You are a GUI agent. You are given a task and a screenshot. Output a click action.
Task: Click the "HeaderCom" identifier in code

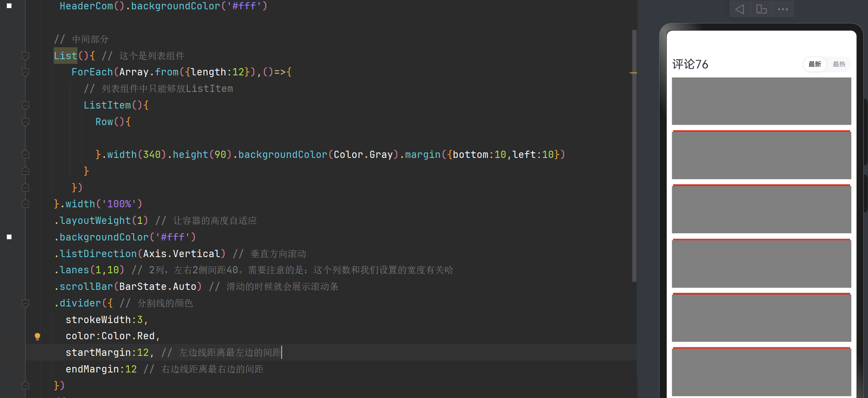click(x=86, y=6)
